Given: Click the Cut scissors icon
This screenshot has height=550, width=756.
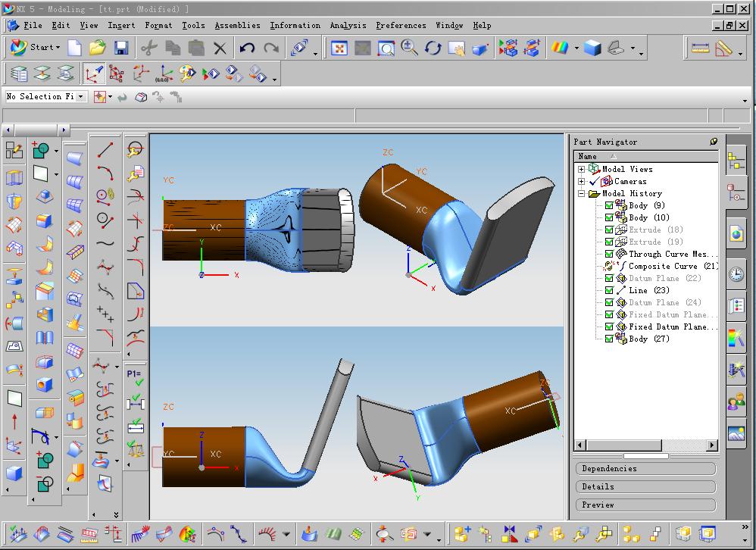Looking at the screenshot, I should pyautogui.click(x=148, y=48).
